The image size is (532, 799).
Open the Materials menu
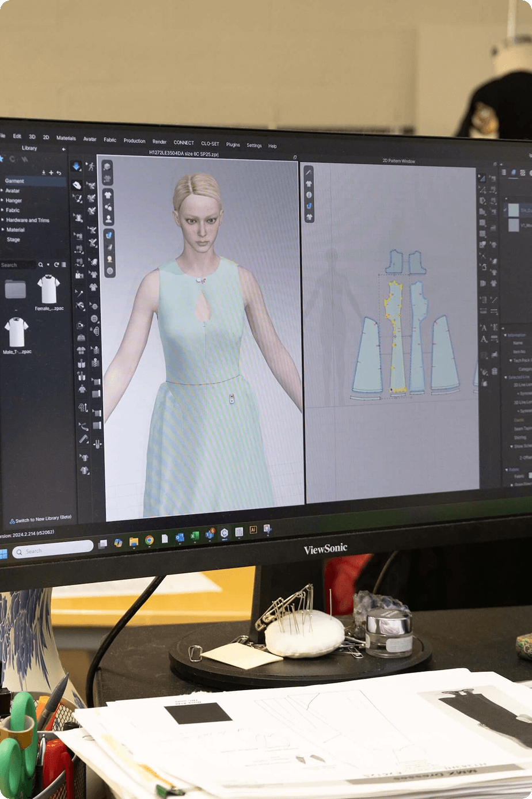66,138
